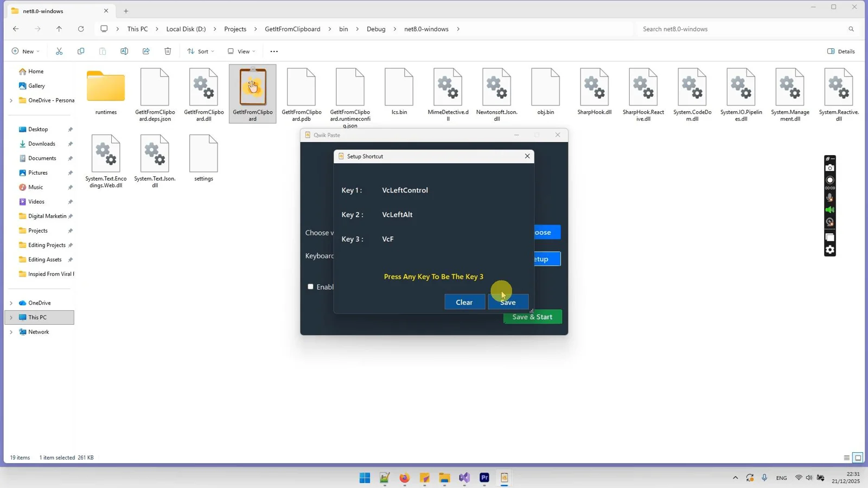This screenshot has width=868, height=488.
Task: Click Projects in the address breadcrumb
Action: [235, 29]
